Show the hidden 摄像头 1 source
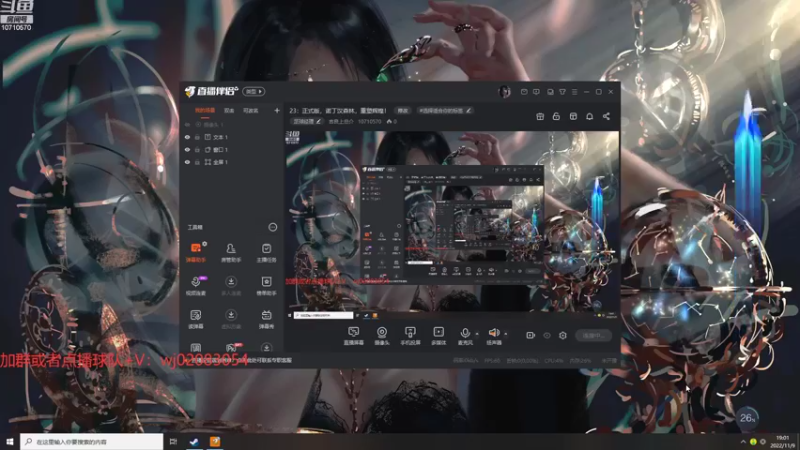This screenshot has width=800, height=450. [187, 124]
